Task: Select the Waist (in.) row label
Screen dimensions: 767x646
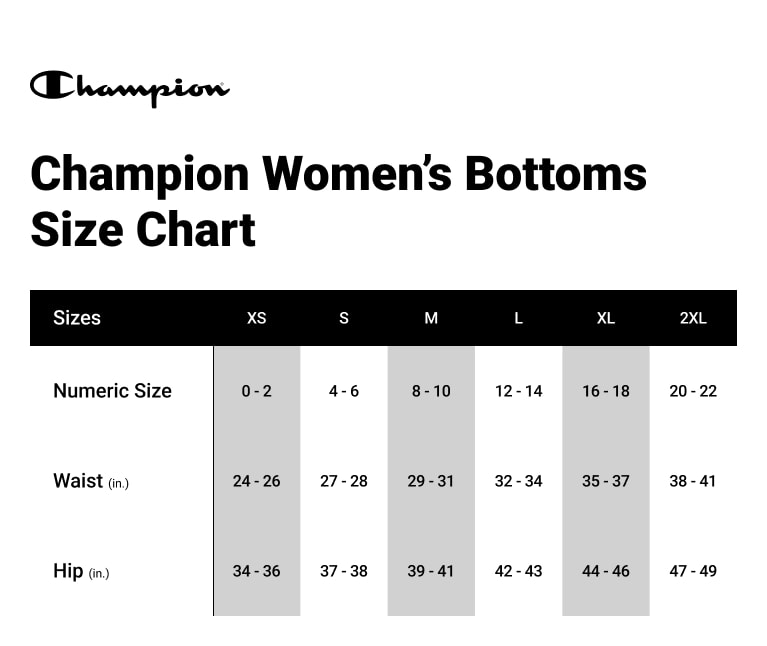Action: [x=90, y=481]
